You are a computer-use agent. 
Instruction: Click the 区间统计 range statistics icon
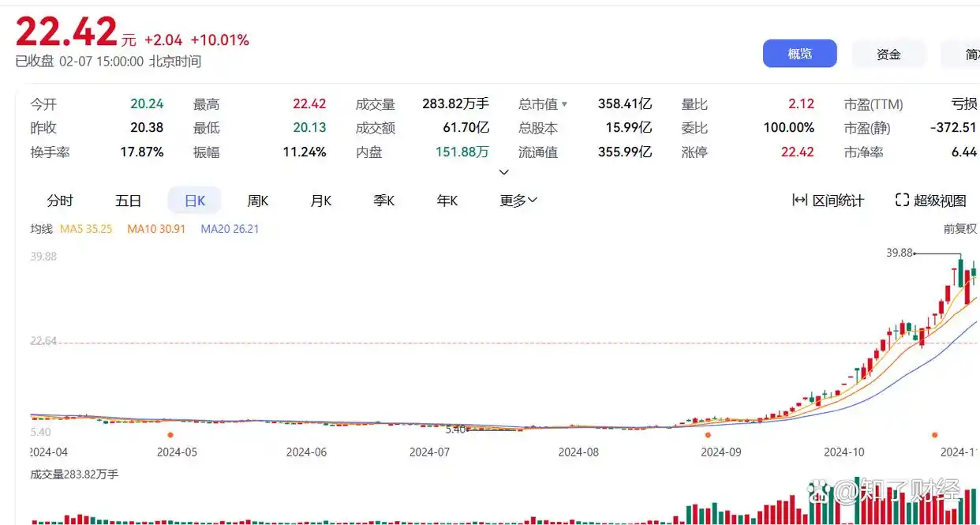pos(799,201)
